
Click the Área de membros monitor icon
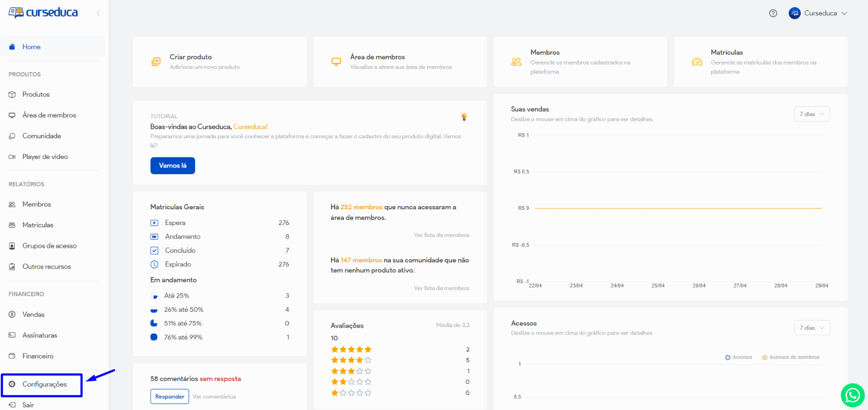click(336, 62)
